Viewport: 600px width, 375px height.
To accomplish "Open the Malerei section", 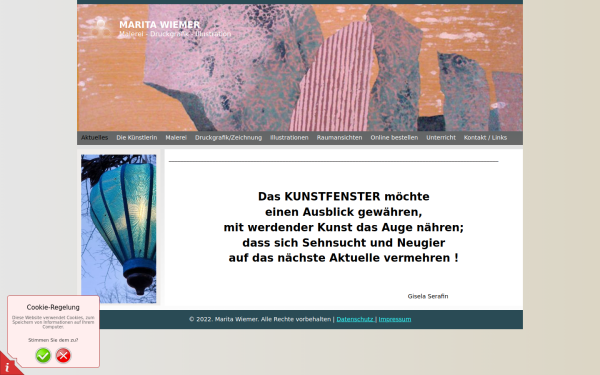I will (x=176, y=138).
